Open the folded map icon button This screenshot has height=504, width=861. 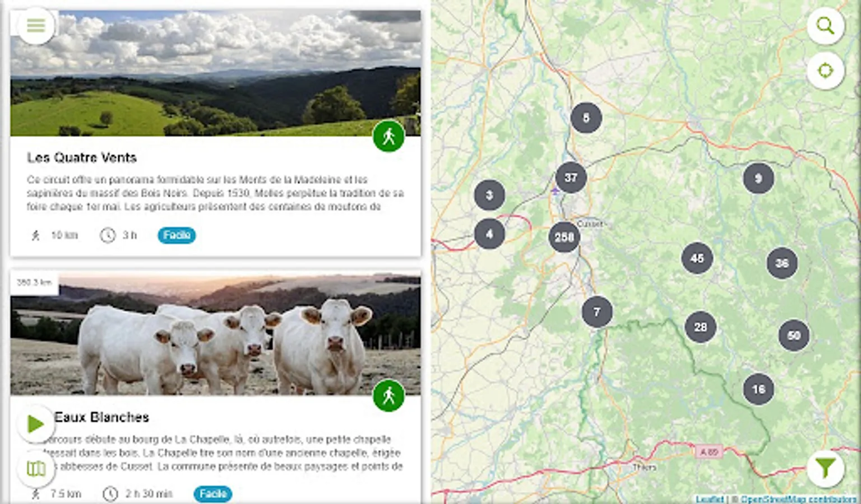pos(36,468)
